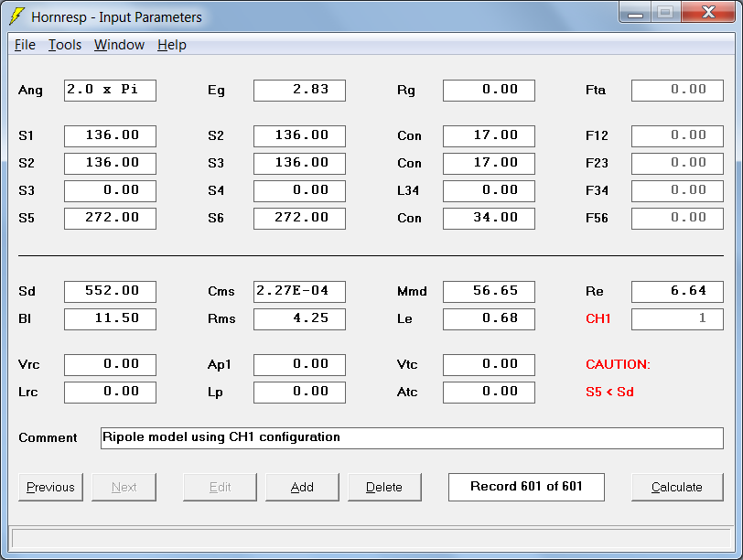Click the S5 < Sd warning text

[609, 392]
